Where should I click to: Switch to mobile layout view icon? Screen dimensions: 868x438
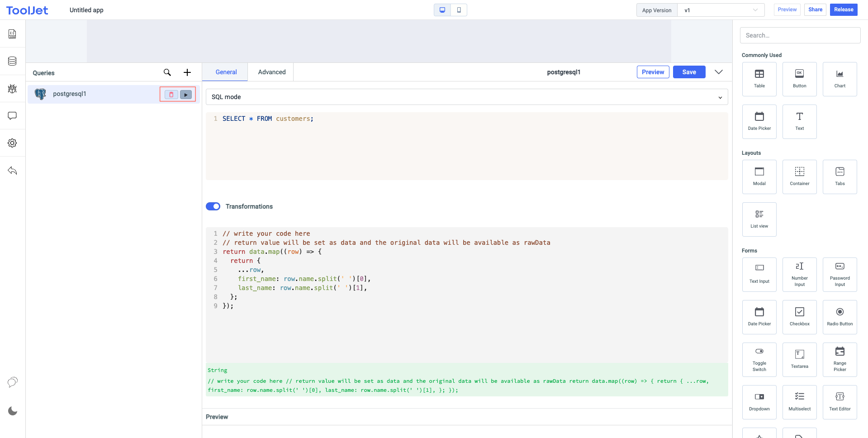[x=459, y=10]
